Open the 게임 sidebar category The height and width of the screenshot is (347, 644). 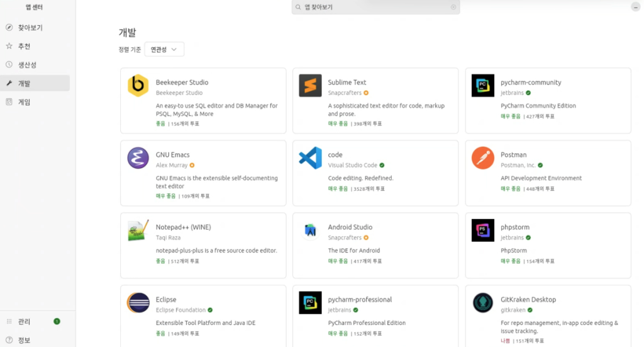[35, 101]
